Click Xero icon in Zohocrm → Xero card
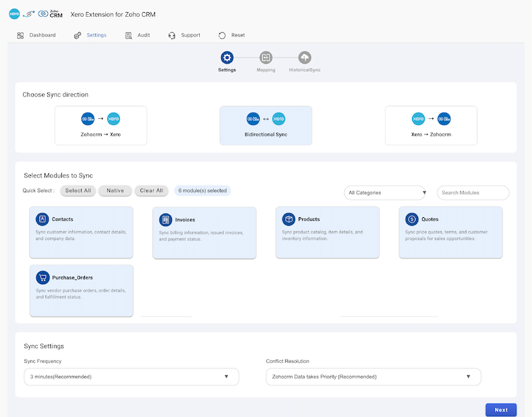 click(114, 119)
